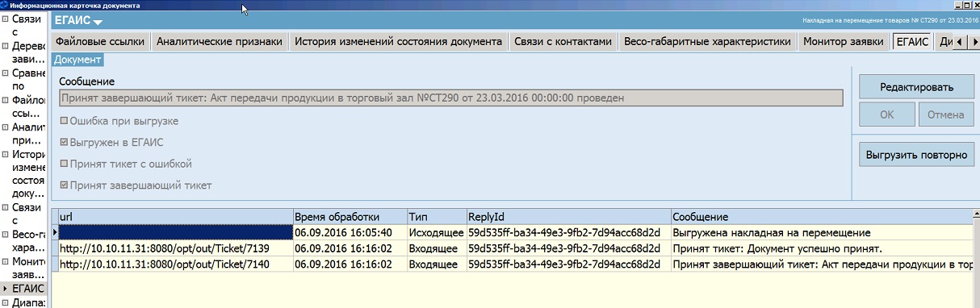This screenshot has height=308, width=980.
Task: Select История изменений состояния документа tab
Action: (x=398, y=41)
